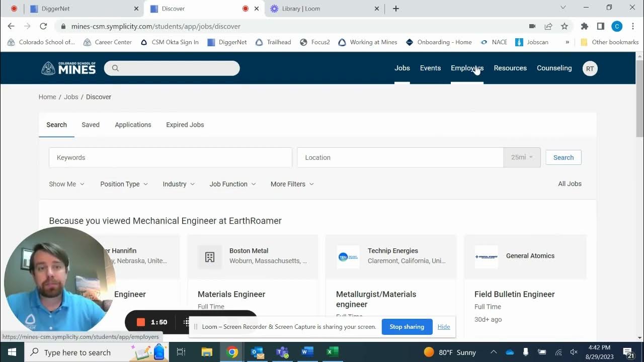This screenshot has height=362, width=644.
Task: Open Microsoft Teams from the taskbar
Action: click(282, 352)
